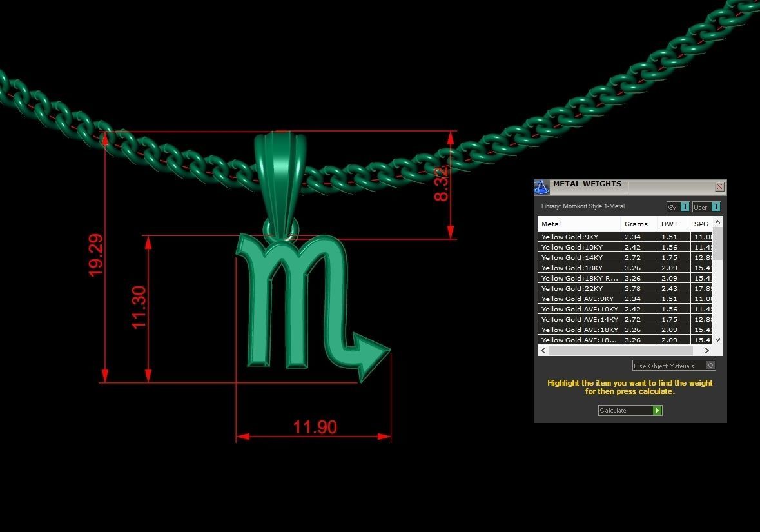Select the Yellow Gold:10KY row
This screenshot has width=760, height=532.
coord(625,247)
